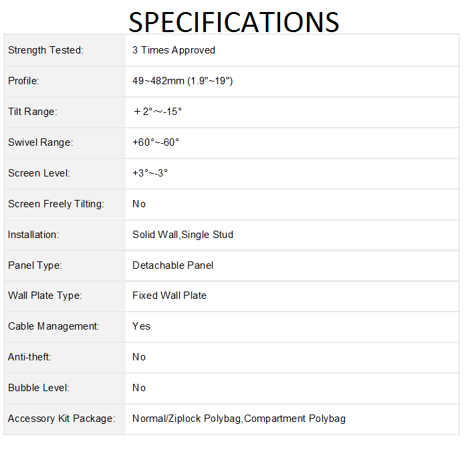Select the Strength Tested label
The height and width of the screenshot is (460, 476).
click(45, 50)
